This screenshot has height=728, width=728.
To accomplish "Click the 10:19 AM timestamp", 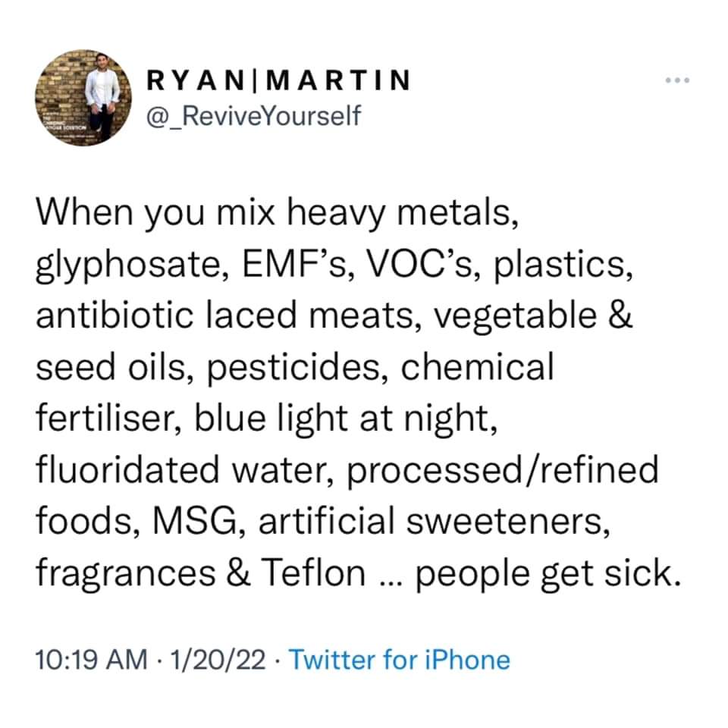I will [x=91, y=660].
